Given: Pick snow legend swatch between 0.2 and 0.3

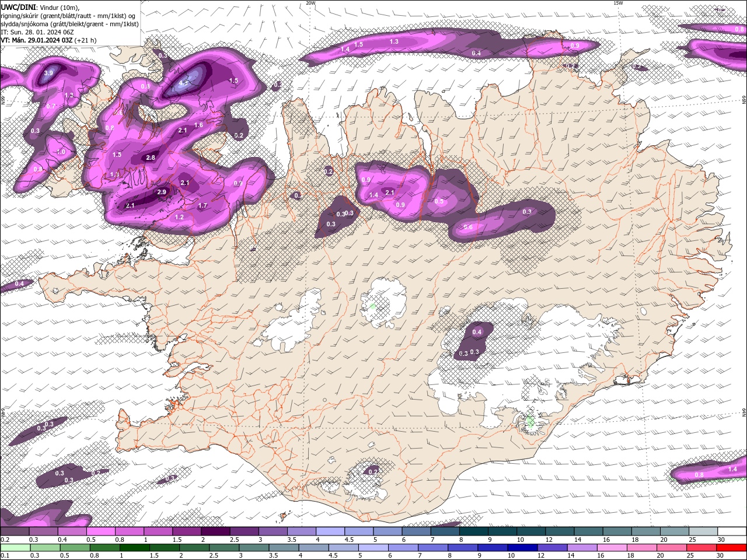Looking at the screenshot, I should pos(15,531).
